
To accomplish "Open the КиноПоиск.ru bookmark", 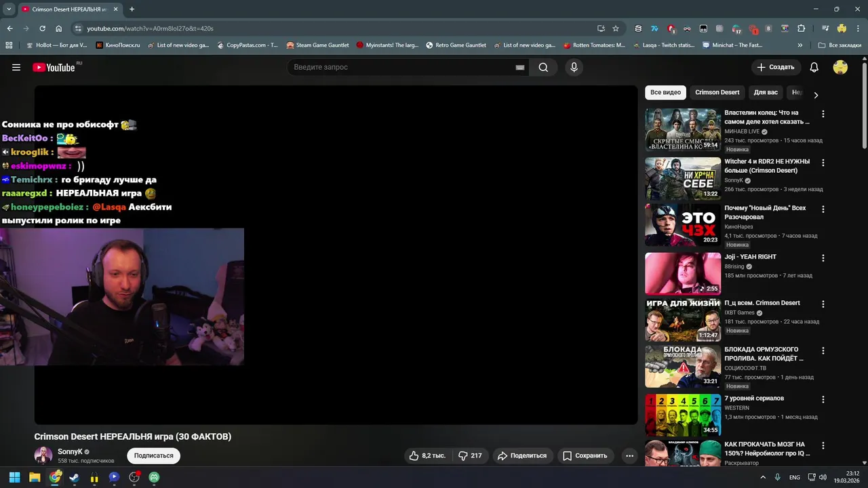I will (118, 45).
